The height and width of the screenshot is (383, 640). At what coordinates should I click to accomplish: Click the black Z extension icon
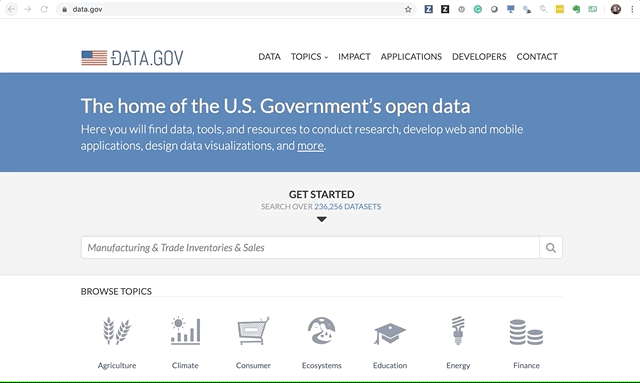tap(445, 9)
